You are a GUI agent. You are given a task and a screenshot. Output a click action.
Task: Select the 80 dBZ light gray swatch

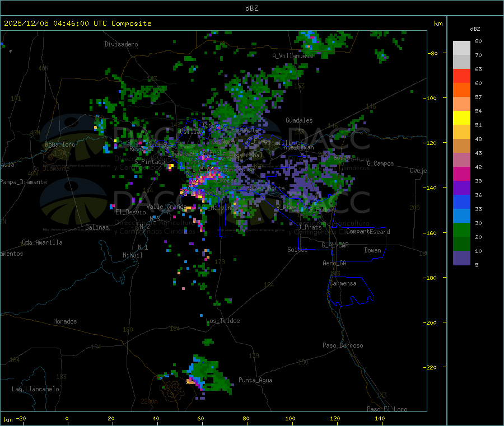(x=461, y=48)
